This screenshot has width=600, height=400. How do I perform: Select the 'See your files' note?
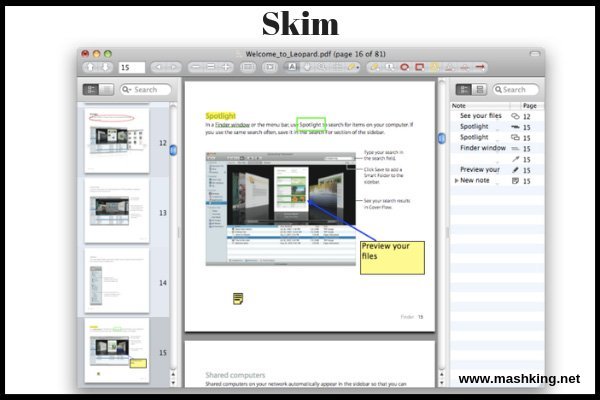(x=497, y=116)
